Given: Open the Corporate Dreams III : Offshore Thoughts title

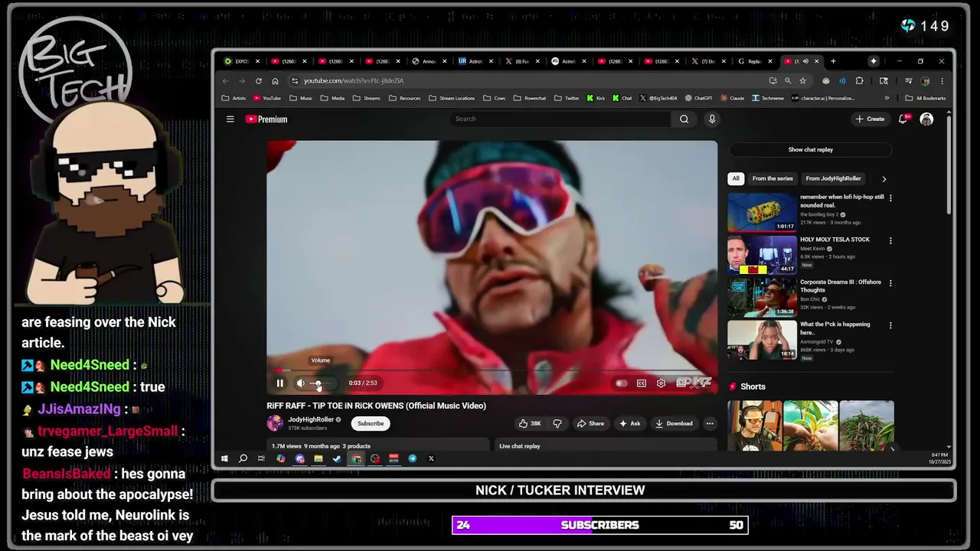Looking at the screenshot, I should click(x=841, y=285).
